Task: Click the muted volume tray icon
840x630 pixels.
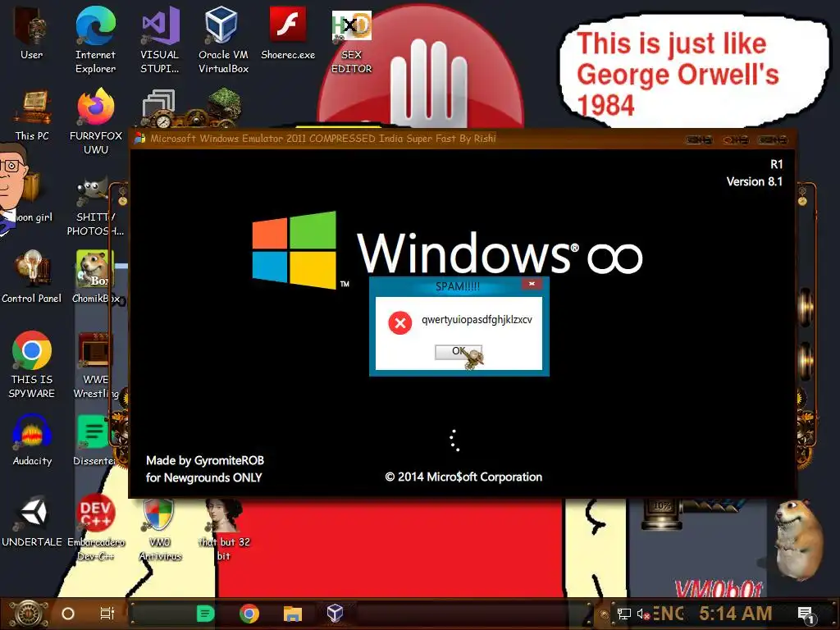Action: pyautogui.click(x=643, y=614)
